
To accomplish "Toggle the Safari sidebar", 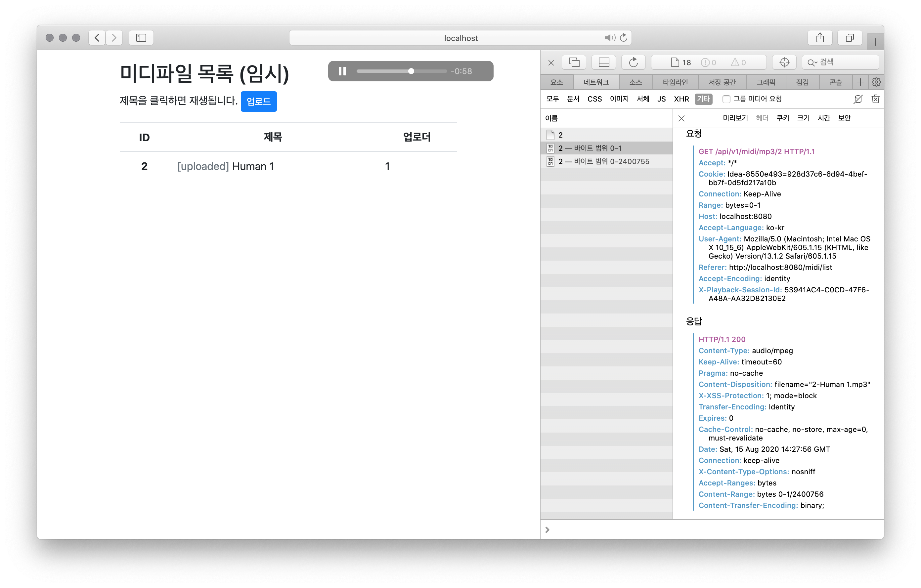I will click(x=141, y=37).
